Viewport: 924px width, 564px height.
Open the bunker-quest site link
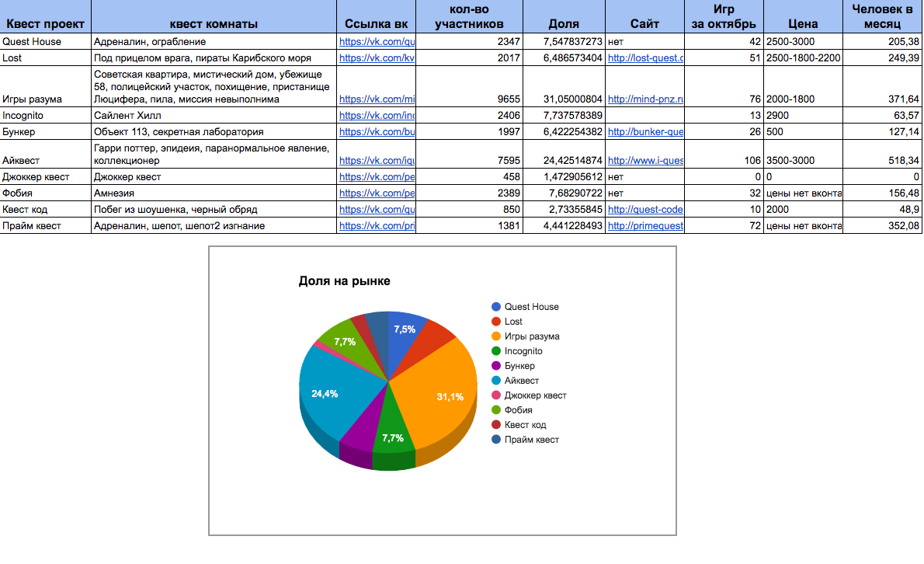click(646, 132)
